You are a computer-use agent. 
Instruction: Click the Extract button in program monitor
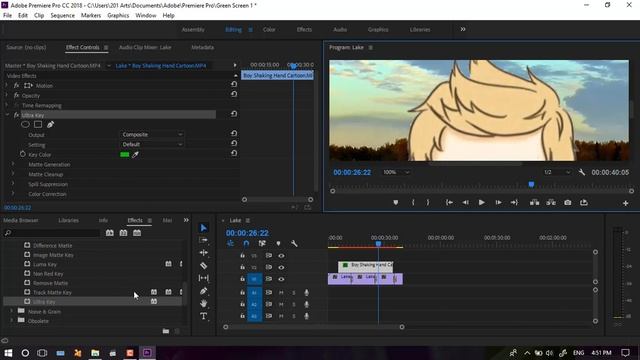[551, 202]
